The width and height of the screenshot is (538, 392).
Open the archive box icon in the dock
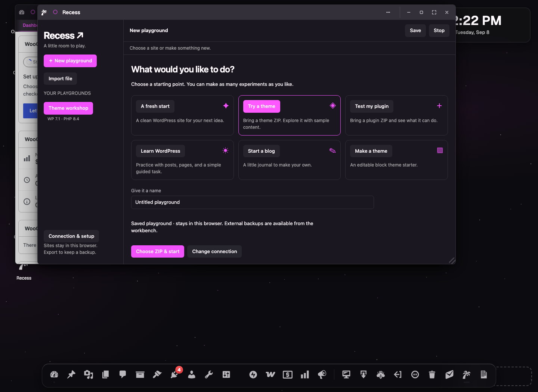(140, 374)
